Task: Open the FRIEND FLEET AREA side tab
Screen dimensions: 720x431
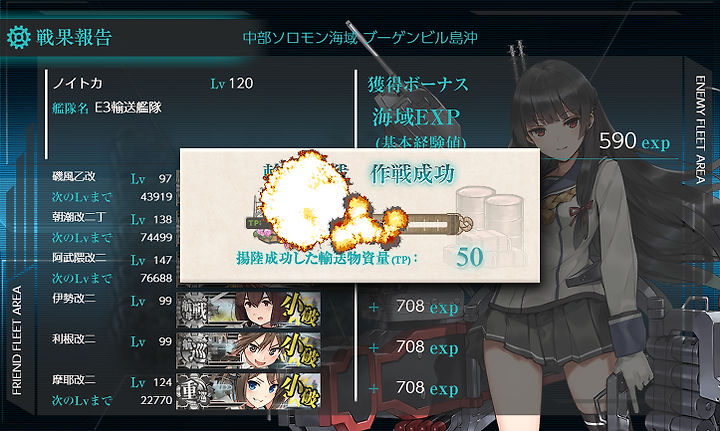Action: pos(17,340)
